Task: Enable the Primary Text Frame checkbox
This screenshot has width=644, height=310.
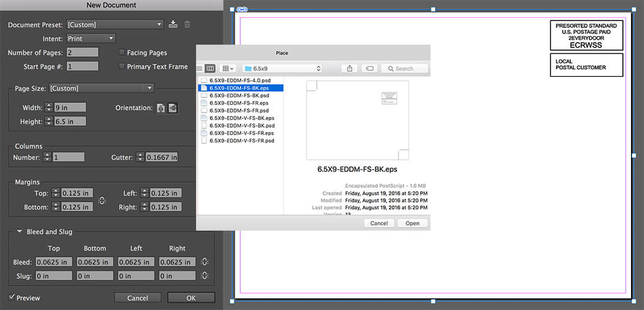Action: point(122,66)
